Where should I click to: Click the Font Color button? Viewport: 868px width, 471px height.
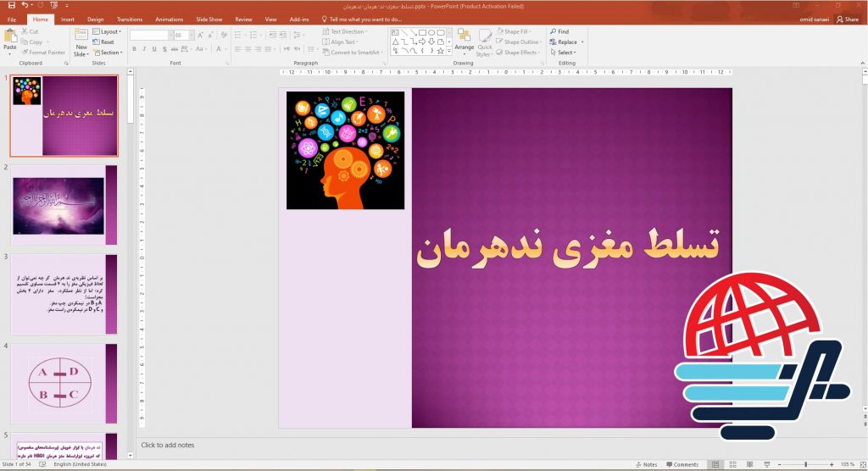[x=219, y=49]
